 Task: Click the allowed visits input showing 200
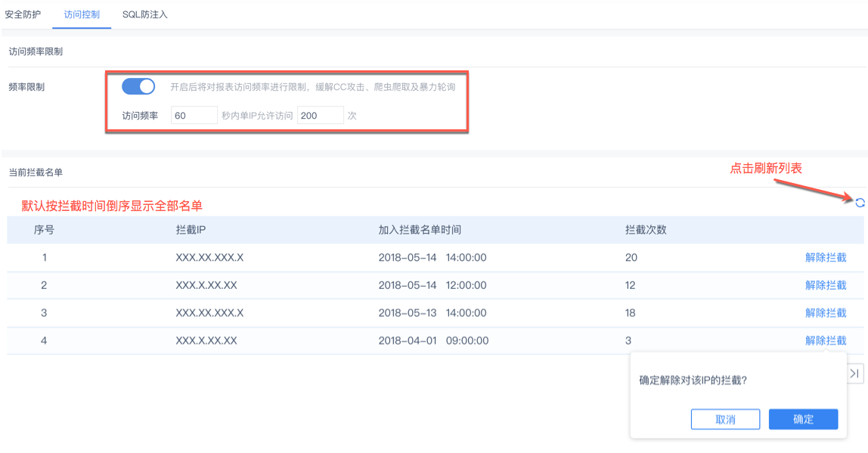click(321, 116)
